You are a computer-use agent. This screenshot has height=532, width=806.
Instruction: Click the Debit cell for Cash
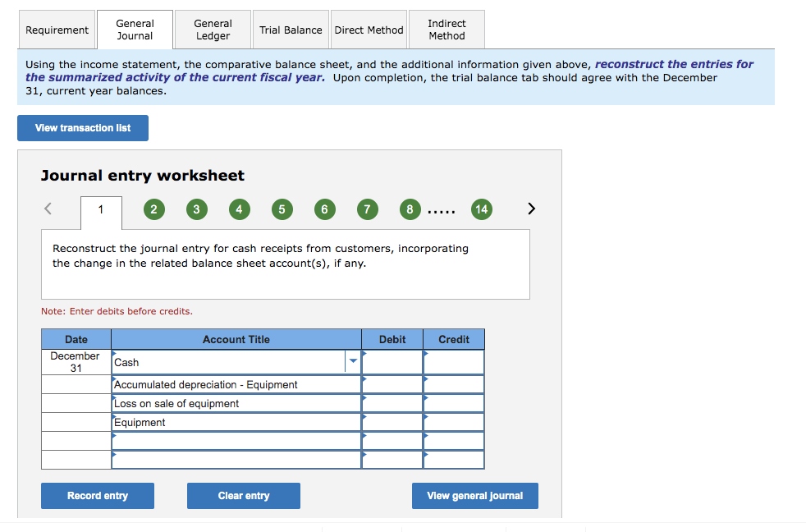coord(392,362)
